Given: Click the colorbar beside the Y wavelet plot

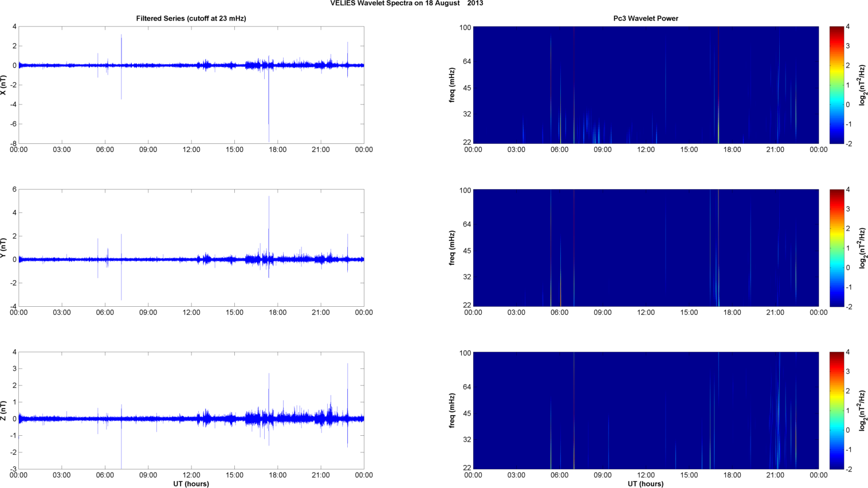Looking at the screenshot, I should pyautogui.click(x=836, y=248).
